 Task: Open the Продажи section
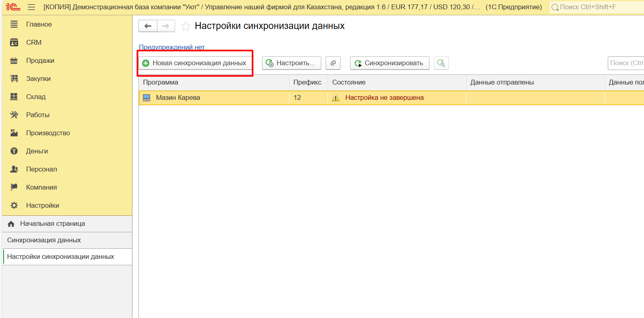40,60
